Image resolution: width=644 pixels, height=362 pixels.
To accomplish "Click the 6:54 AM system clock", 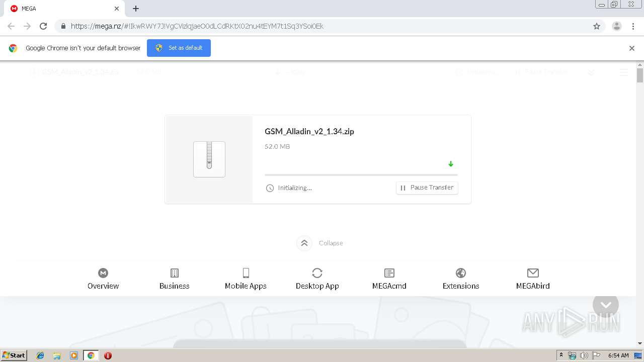I will pos(618,355).
